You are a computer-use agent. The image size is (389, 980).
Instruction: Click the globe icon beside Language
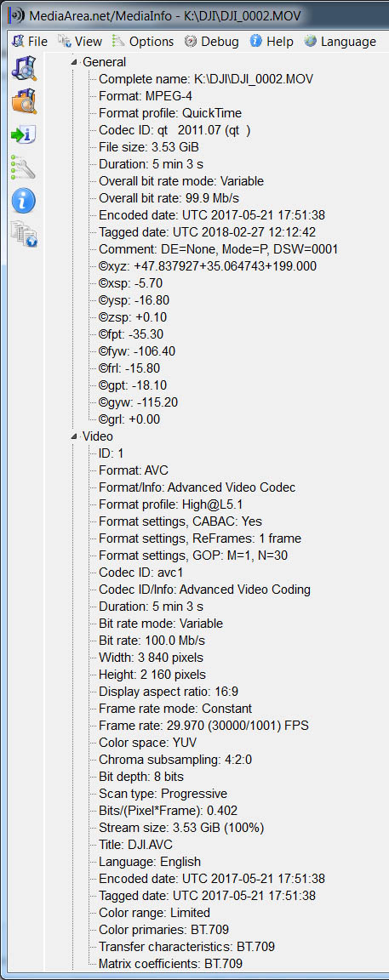[x=310, y=41]
